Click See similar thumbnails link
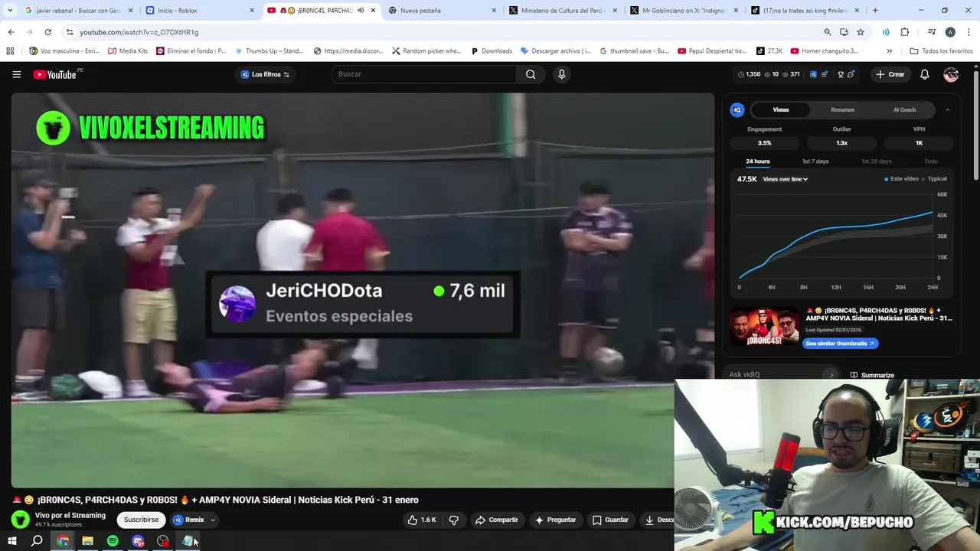Image resolution: width=980 pixels, height=551 pixels. tap(840, 344)
